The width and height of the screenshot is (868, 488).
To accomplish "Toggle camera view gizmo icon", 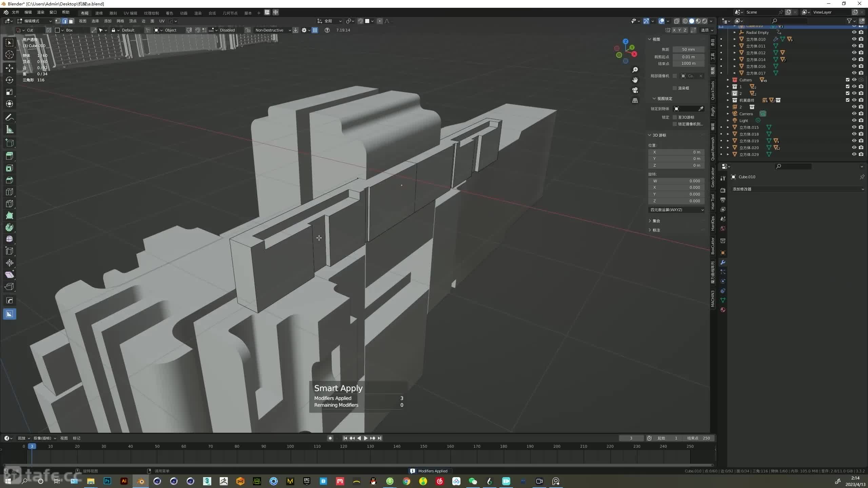I will (x=635, y=90).
